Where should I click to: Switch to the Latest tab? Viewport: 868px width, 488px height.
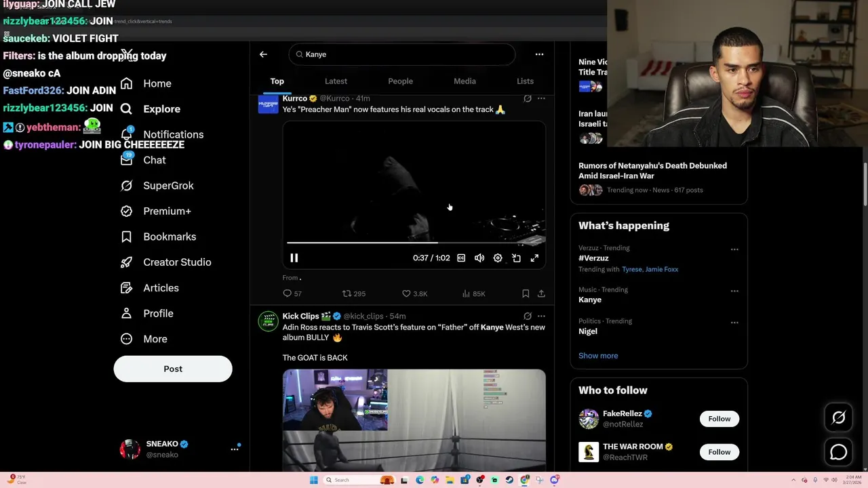336,81
